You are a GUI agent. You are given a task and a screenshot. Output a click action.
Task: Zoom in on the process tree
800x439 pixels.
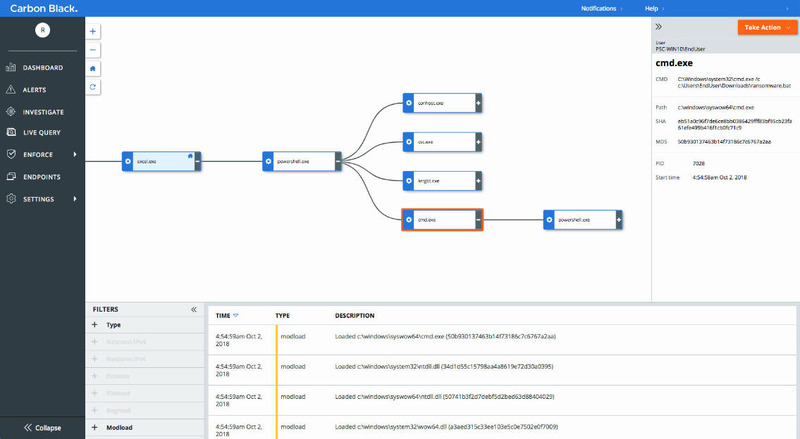93,31
